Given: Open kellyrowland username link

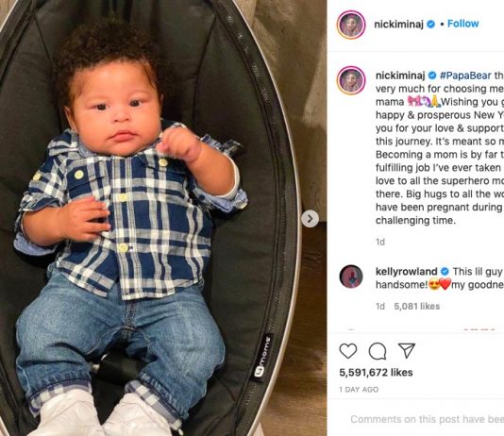Looking at the screenshot, I should click(406, 272).
